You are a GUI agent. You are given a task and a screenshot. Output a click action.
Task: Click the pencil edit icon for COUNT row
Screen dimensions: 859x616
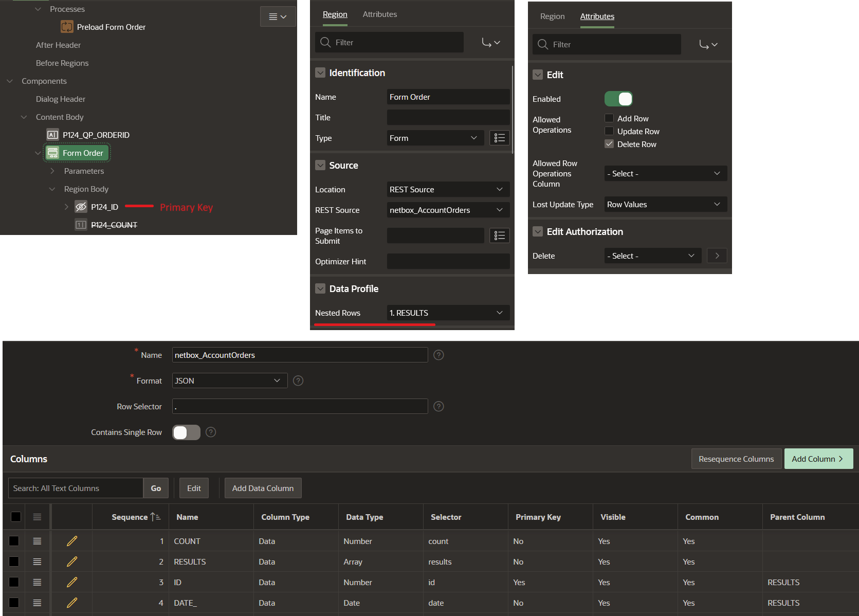tap(72, 541)
